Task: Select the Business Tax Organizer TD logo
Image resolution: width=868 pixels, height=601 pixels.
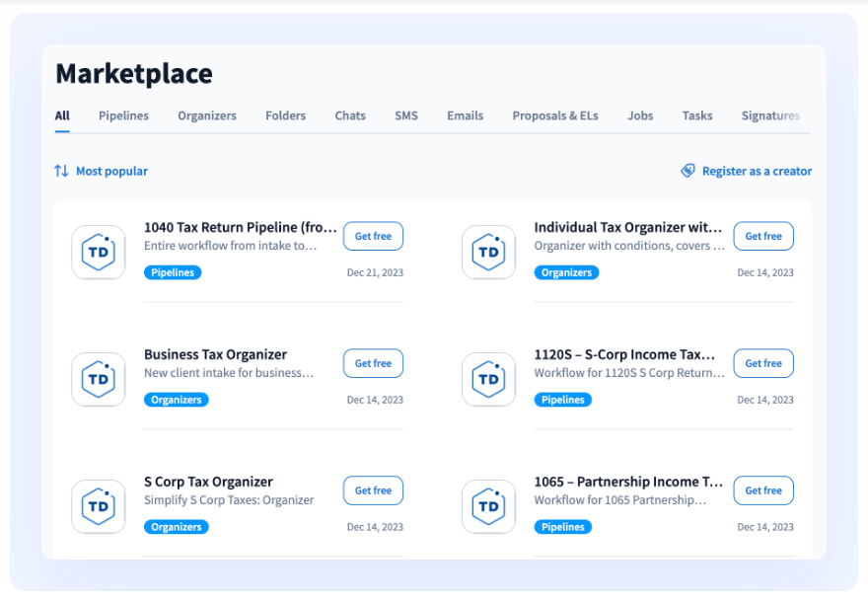Action: pos(99,379)
